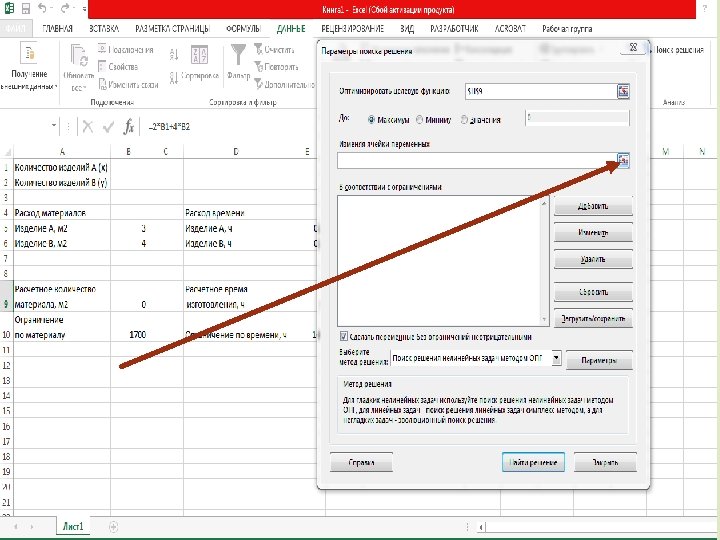Click the formula bar cancel X icon
This screenshot has width=720, height=540.
click(x=88, y=127)
